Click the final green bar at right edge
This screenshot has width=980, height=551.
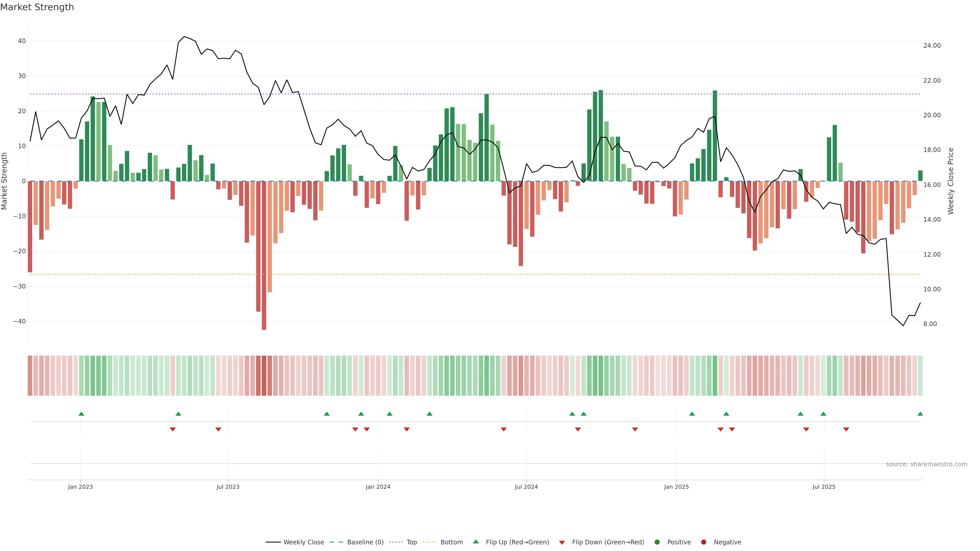pyautogui.click(x=920, y=176)
